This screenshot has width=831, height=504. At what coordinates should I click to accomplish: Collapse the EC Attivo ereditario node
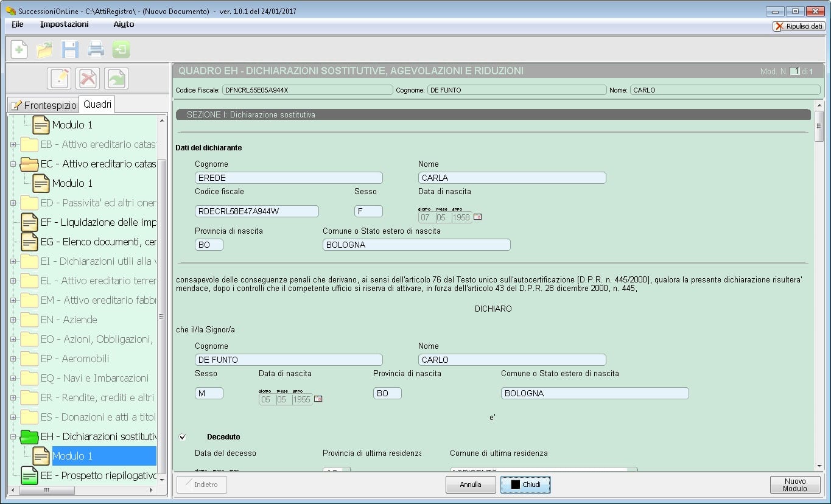pos(13,164)
